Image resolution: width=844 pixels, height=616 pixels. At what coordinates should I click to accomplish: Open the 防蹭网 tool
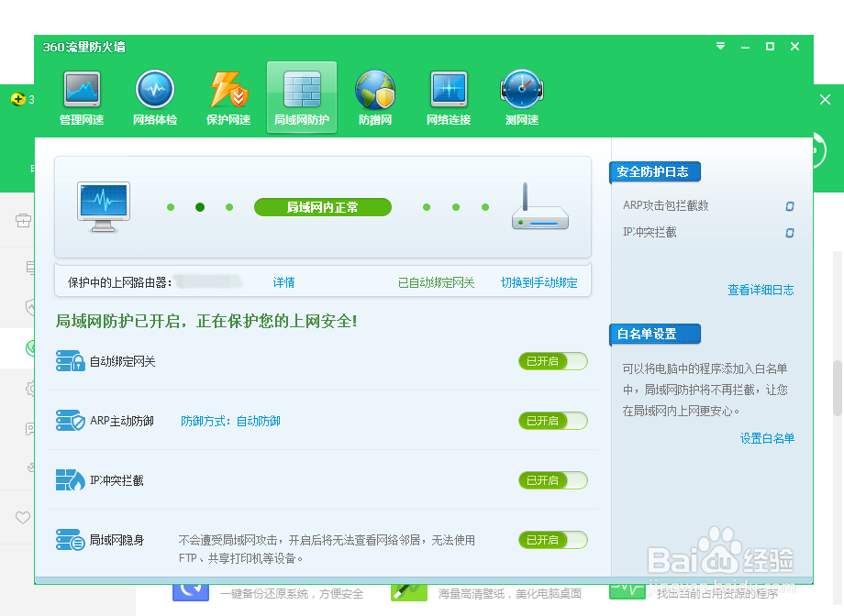375,98
